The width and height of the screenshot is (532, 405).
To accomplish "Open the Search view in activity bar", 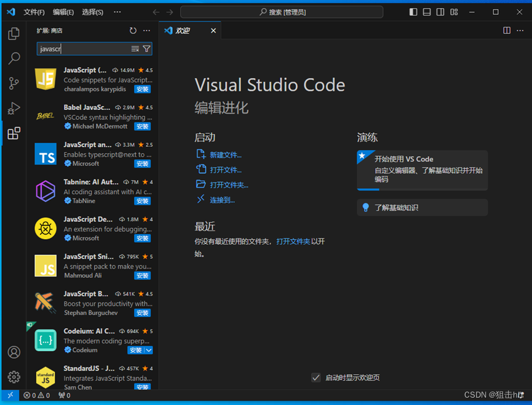I will (14, 58).
